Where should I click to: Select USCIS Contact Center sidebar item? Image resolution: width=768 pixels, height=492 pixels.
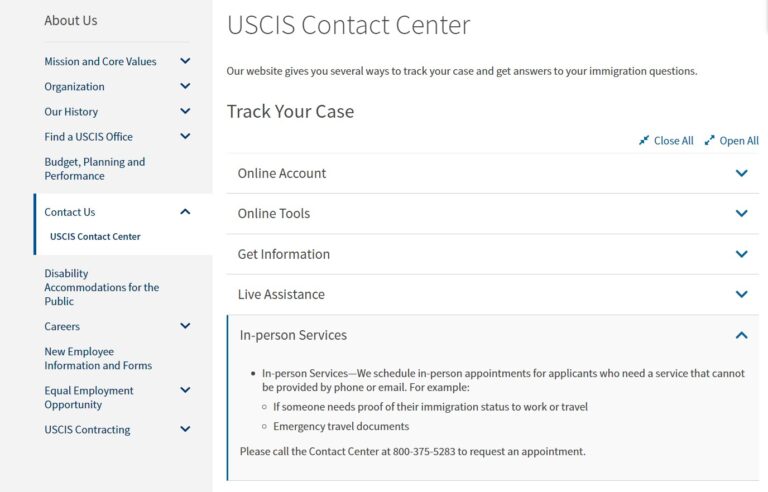[x=95, y=237]
